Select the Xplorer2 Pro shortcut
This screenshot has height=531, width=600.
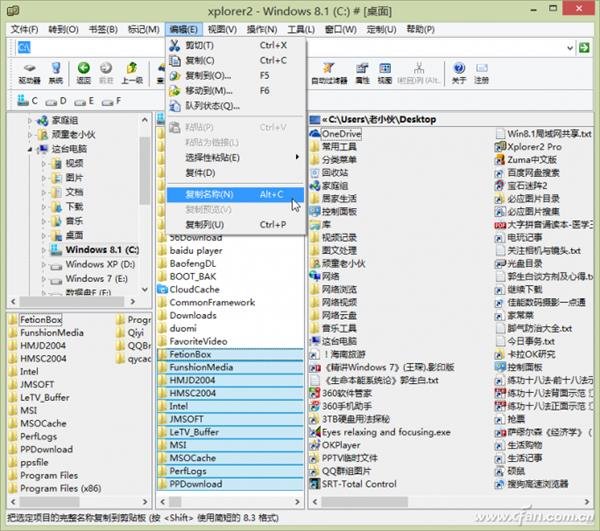pyautogui.click(x=528, y=147)
